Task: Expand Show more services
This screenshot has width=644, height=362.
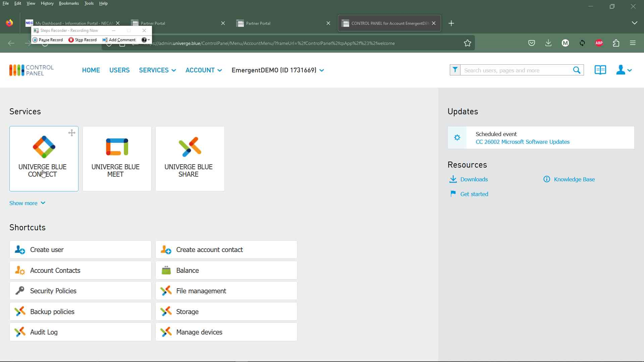Action: coord(27,203)
